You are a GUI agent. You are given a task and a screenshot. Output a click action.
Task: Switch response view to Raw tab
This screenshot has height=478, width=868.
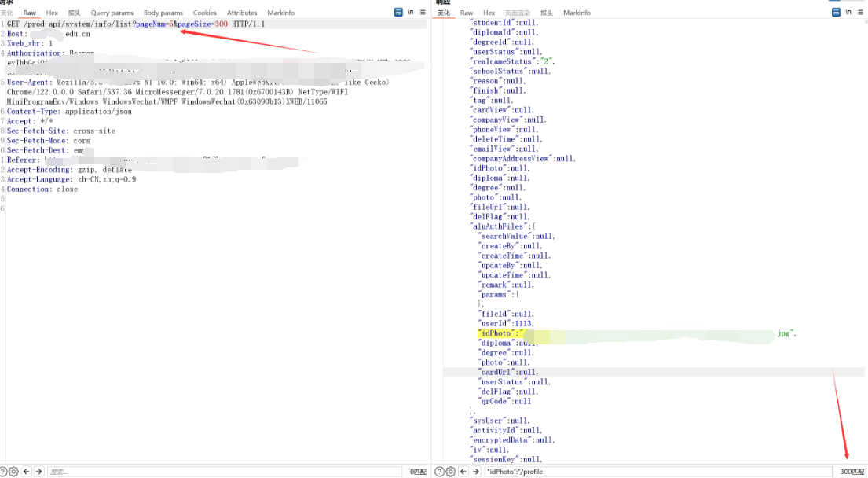click(x=467, y=13)
